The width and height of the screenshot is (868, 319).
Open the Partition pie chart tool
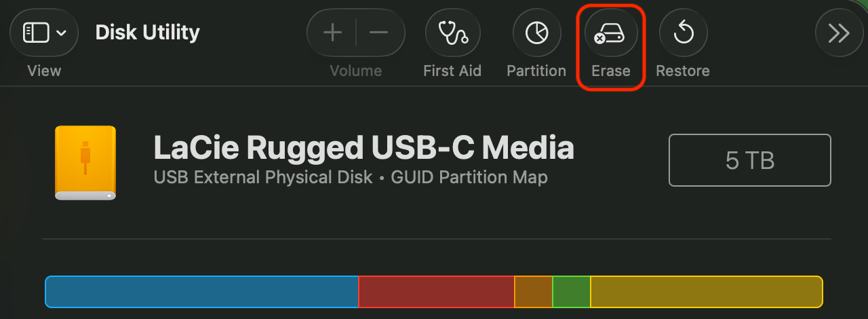536,33
